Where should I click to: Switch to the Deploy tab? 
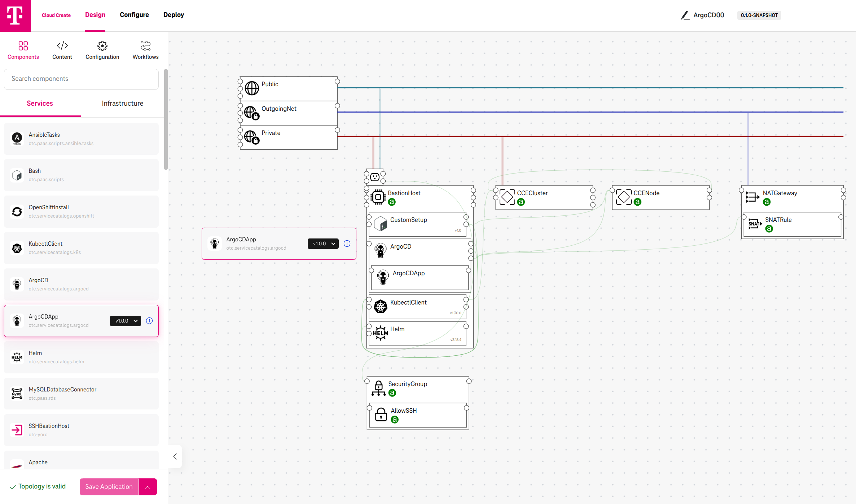174,15
